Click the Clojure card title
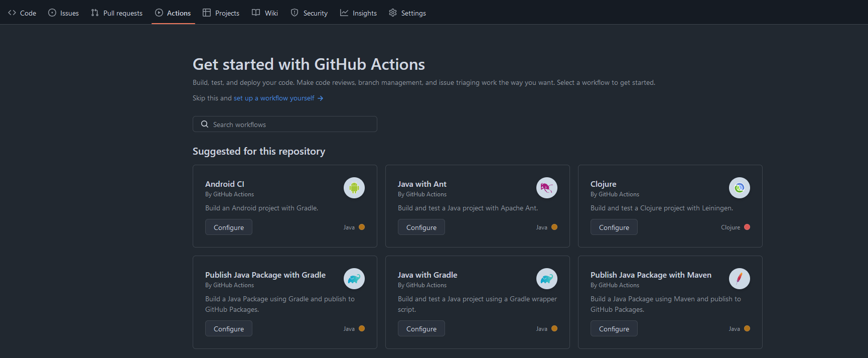Screen dimensions: 868x358 pyautogui.click(x=604, y=184)
